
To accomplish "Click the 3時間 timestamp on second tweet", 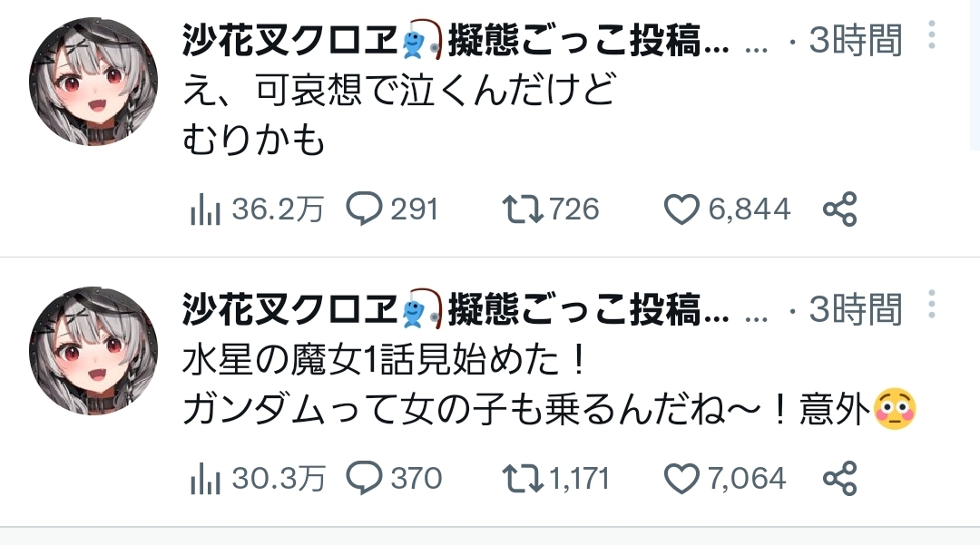I will [855, 309].
